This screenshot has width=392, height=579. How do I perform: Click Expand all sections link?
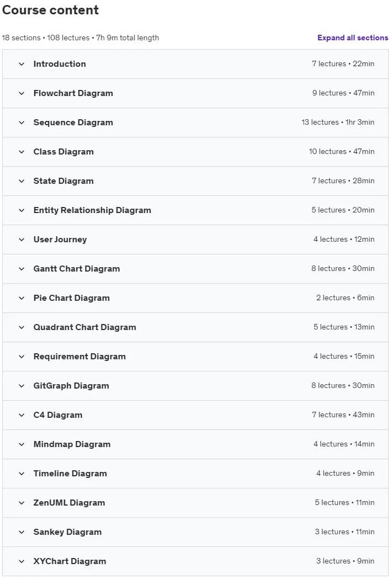(x=352, y=38)
